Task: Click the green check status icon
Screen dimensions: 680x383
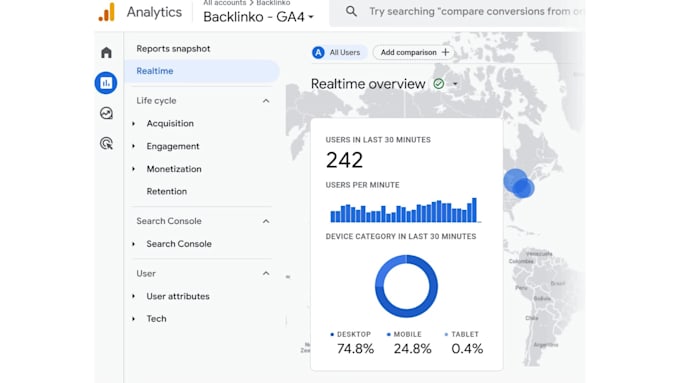Action: coord(438,84)
